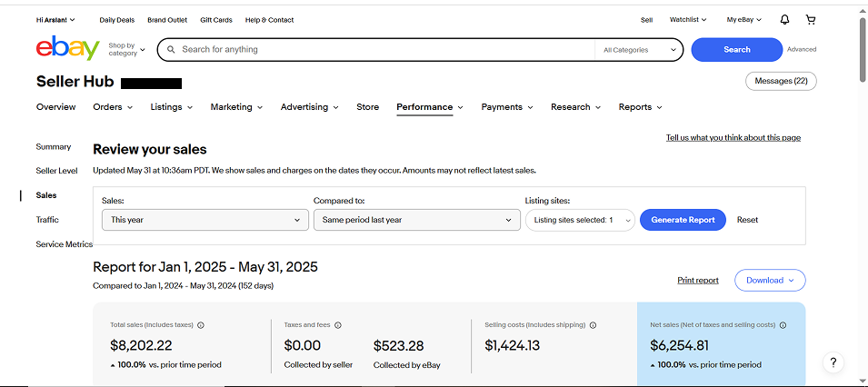Open the Advertising menu
Screen dimensions: 868x387
(309, 107)
